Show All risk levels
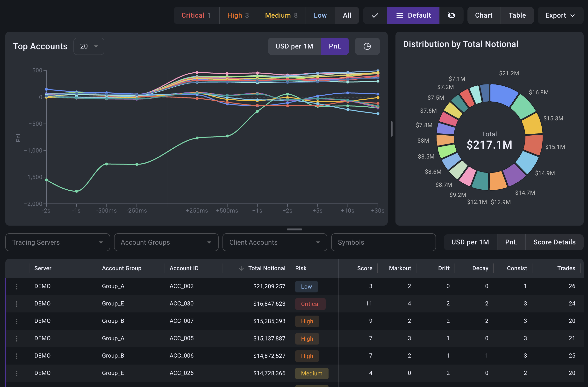 [347, 15]
